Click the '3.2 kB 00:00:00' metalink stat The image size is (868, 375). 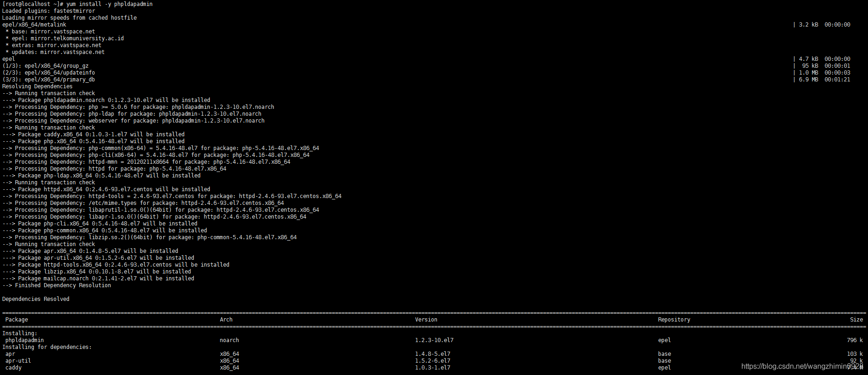pos(825,25)
